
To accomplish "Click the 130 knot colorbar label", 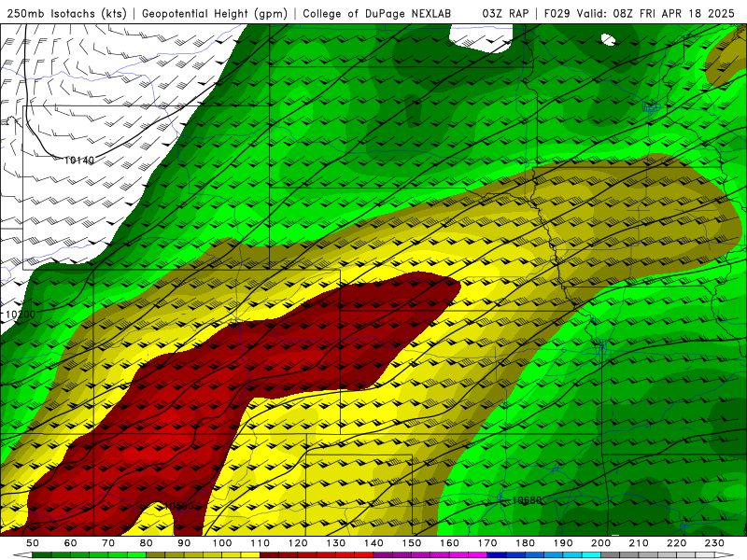I will tap(335, 543).
